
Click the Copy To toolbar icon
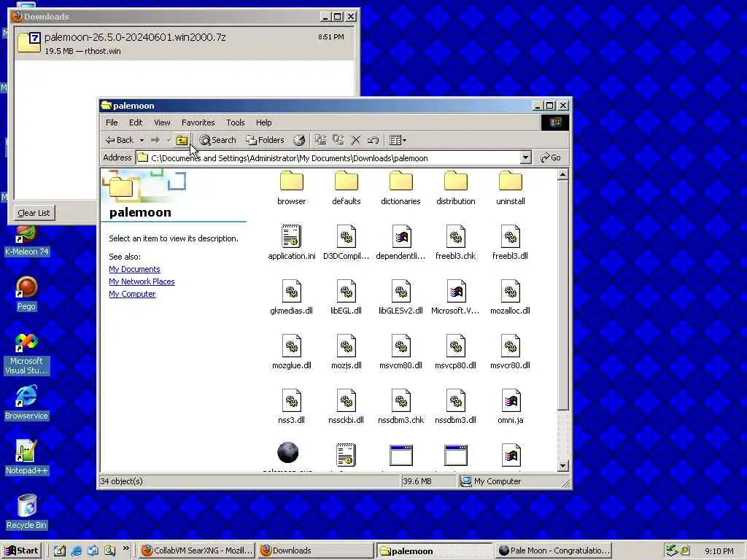click(338, 140)
